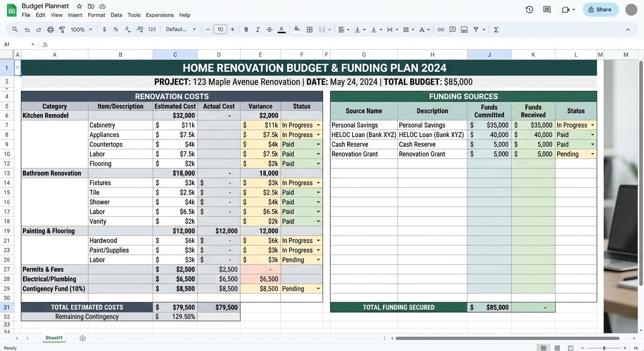The height and width of the screenshot is (351, 644).
Task: Activate the paint format tool
Action: coord(62,29)
